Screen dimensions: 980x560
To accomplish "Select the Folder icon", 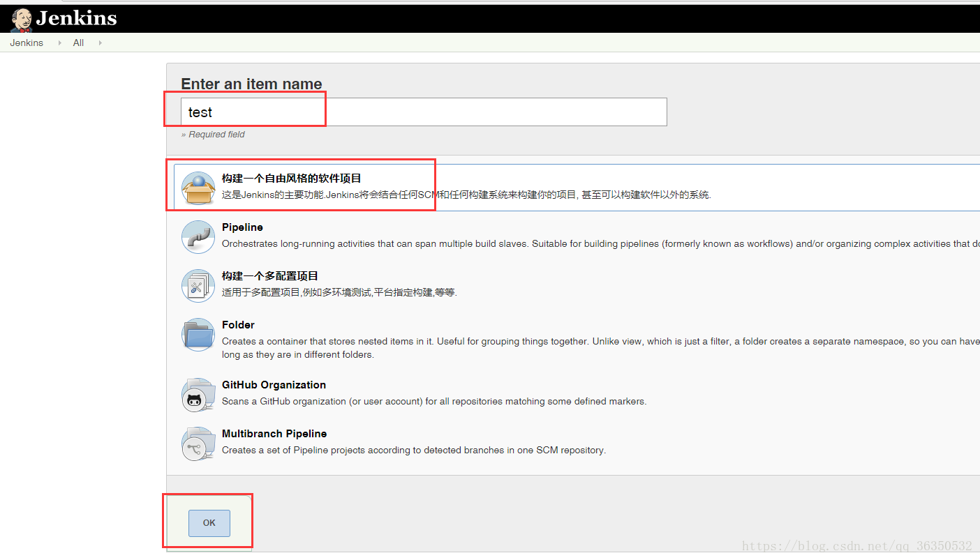I will [x=198, y=335].
